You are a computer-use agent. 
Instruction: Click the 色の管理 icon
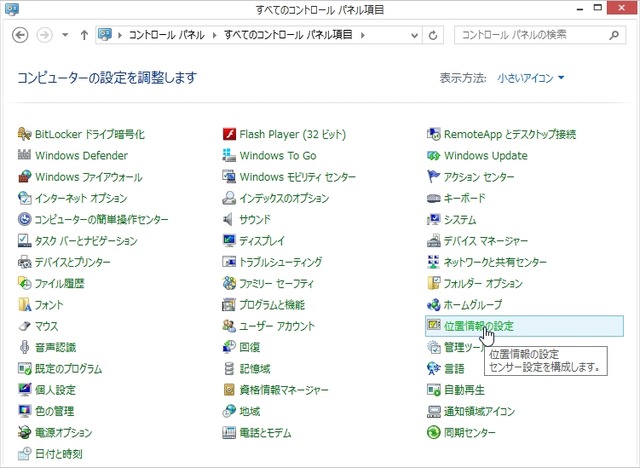tap(24, 411)
